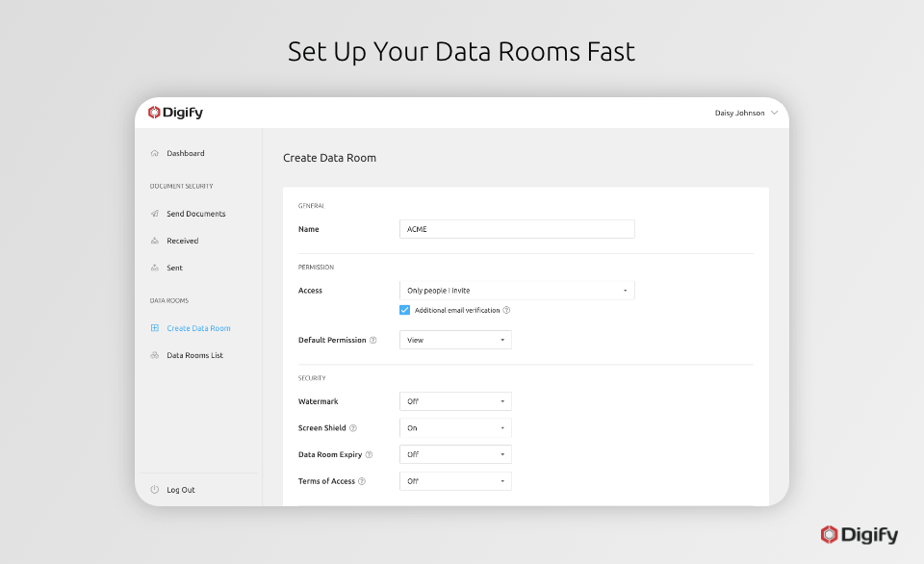Open the Terms of Access dropdown
924x564 pixels.
coord(455,480)
